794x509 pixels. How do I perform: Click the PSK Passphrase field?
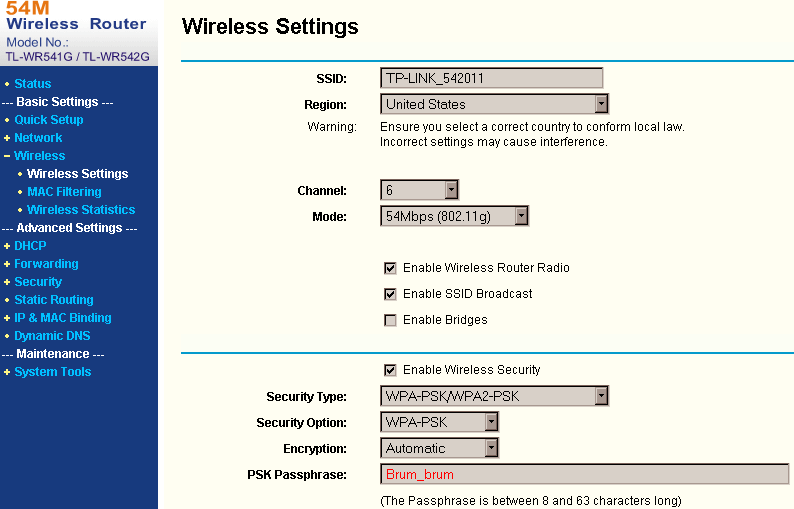tap(584, 475)
